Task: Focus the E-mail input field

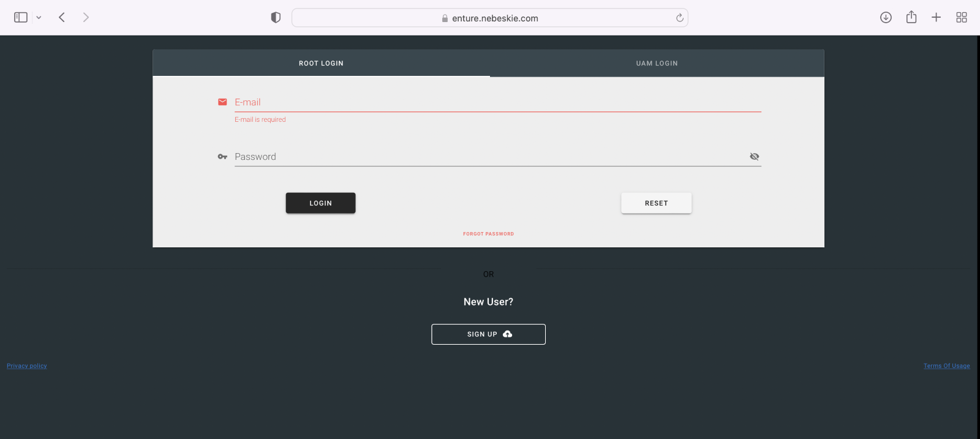Action: tap(497, 102)
